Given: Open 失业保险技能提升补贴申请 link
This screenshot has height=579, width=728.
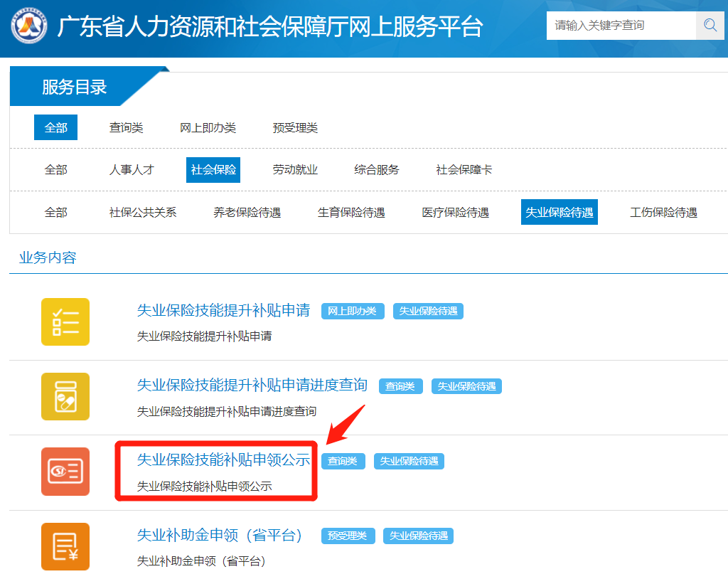Looking at the screenshot, I should [223, 311].
